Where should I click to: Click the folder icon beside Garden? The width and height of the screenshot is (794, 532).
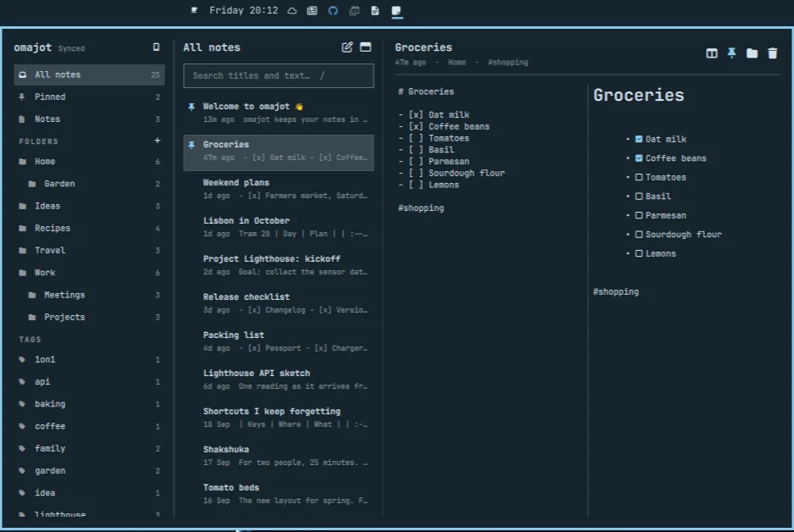pos(32,184)
